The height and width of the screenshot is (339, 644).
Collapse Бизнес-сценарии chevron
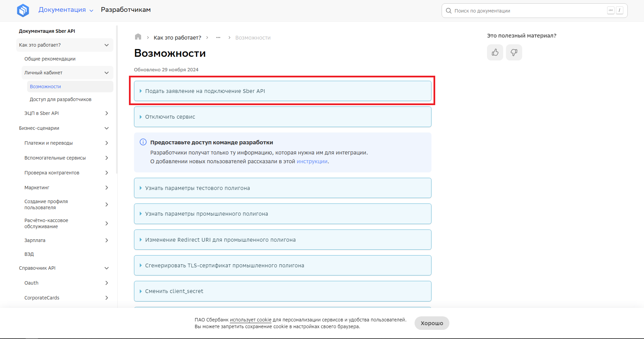click(107, 128)
